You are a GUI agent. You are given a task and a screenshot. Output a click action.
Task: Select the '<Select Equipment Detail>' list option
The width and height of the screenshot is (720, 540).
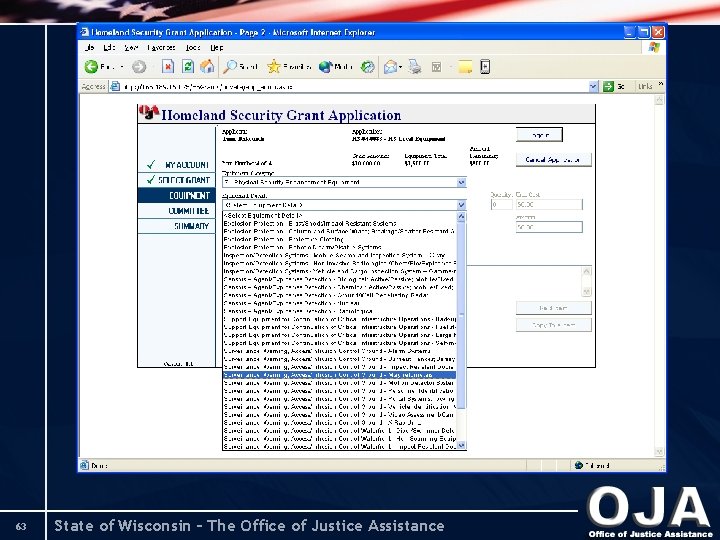pos(339,215)
